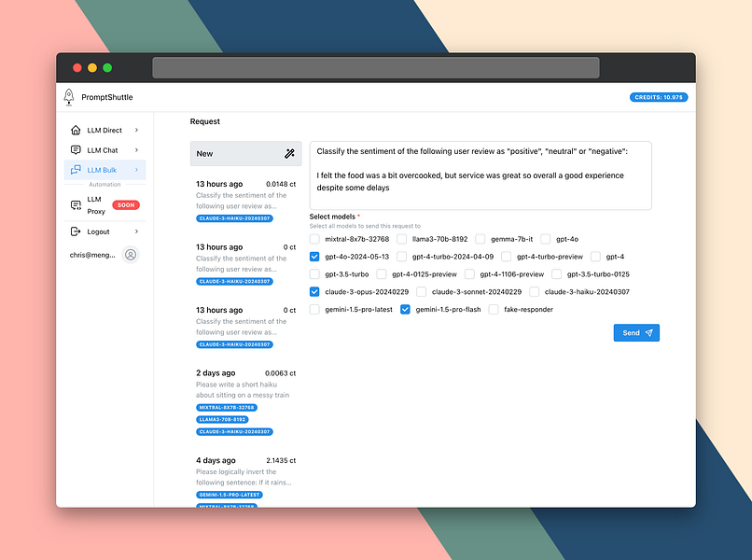Enable the gpt-4-turbo-2024-04-09 checkbox
Screen dimensions: 752x560
pyautogui.click(x=402, y=257)
